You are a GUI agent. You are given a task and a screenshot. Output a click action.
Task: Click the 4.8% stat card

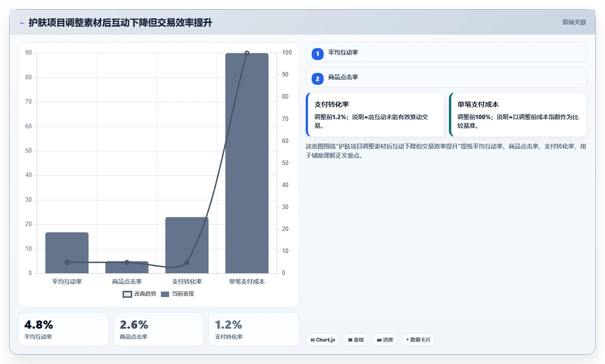pyautogui.click(x=63, y=329)
